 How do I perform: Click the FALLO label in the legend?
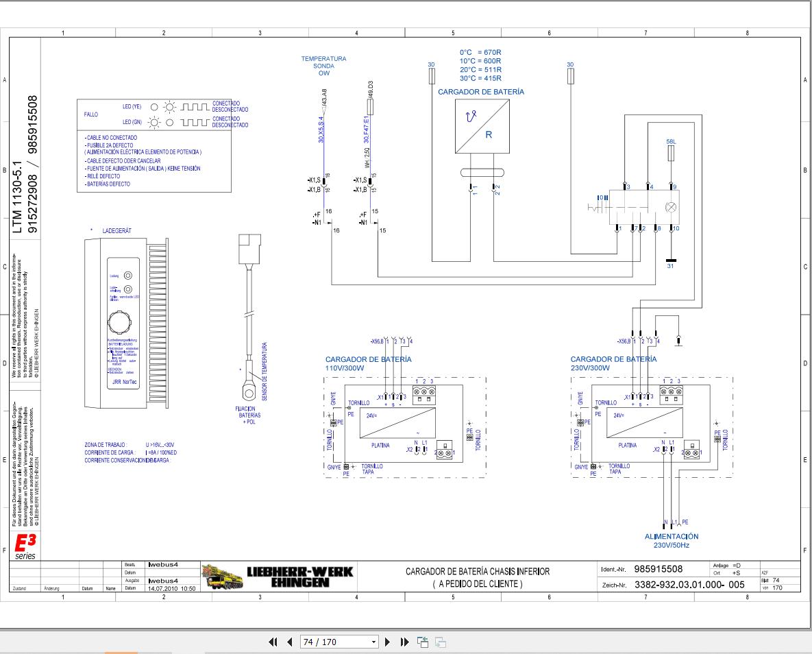90,114
